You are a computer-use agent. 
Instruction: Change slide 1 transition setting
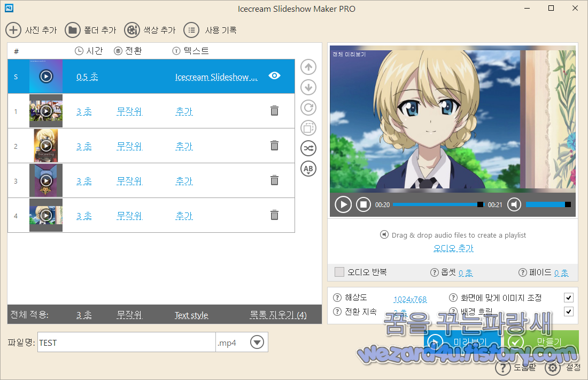click(129, 111)
